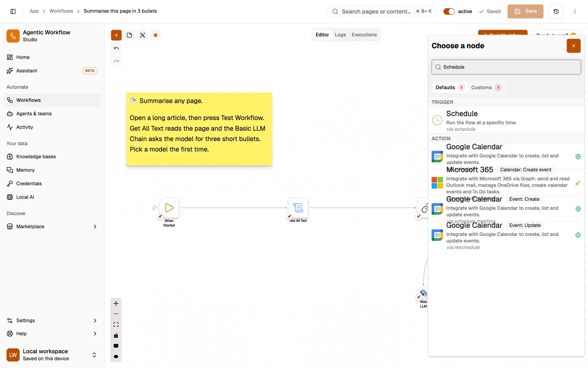
Task: Click the Saved status indicator
Action: pos(490,11)
